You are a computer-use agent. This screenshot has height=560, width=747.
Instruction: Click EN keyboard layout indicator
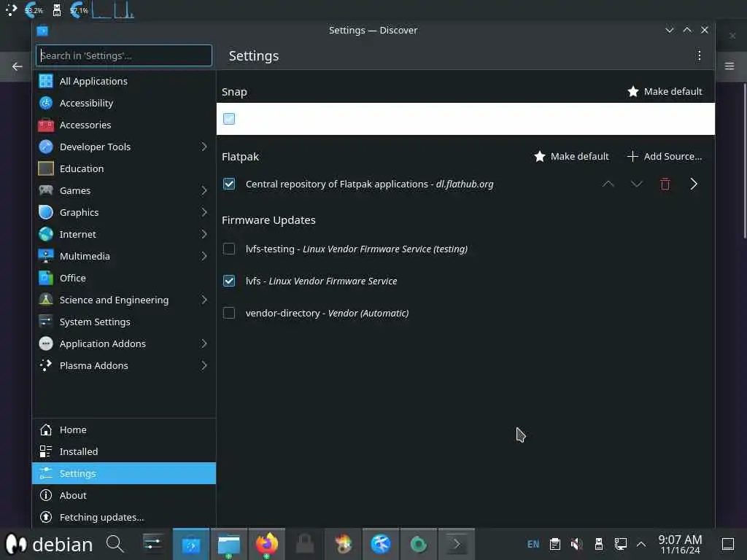pos(533,544)
